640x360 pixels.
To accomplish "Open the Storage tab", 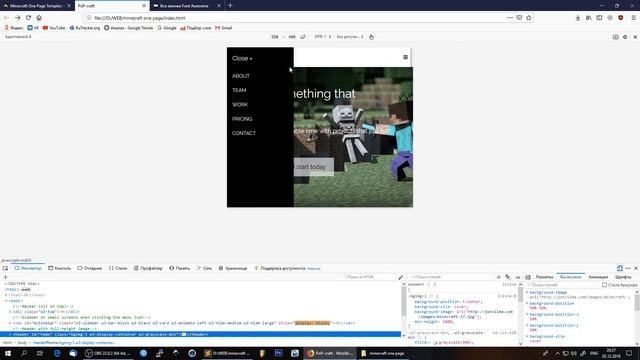I will [233, 268].
